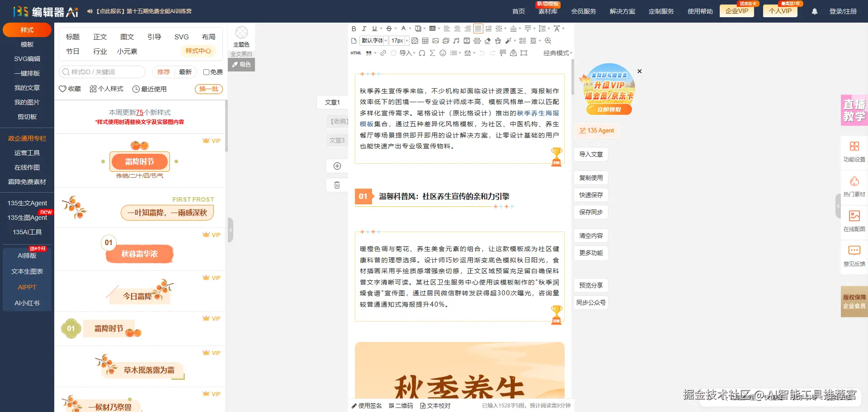This screenshot has height=412, width=868.
Task: Click the 换一批 refresh button
Action: tap(209, 89)
